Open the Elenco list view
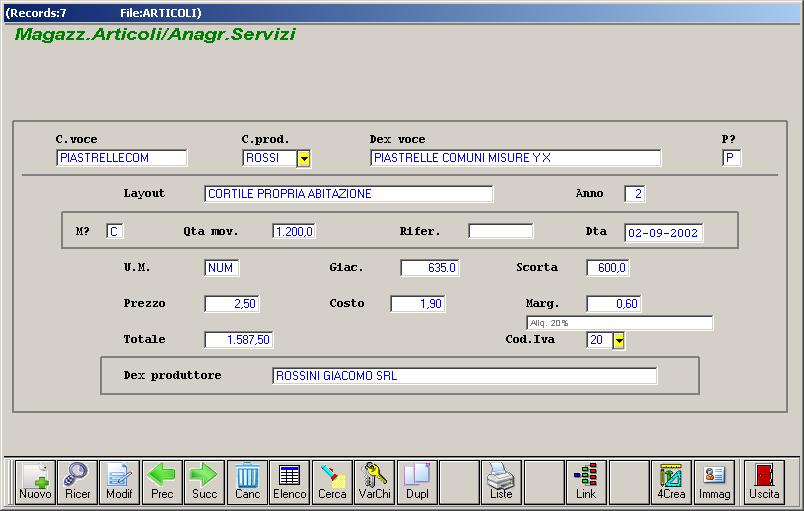Screen dimensions: 804x511 point(290,481)
